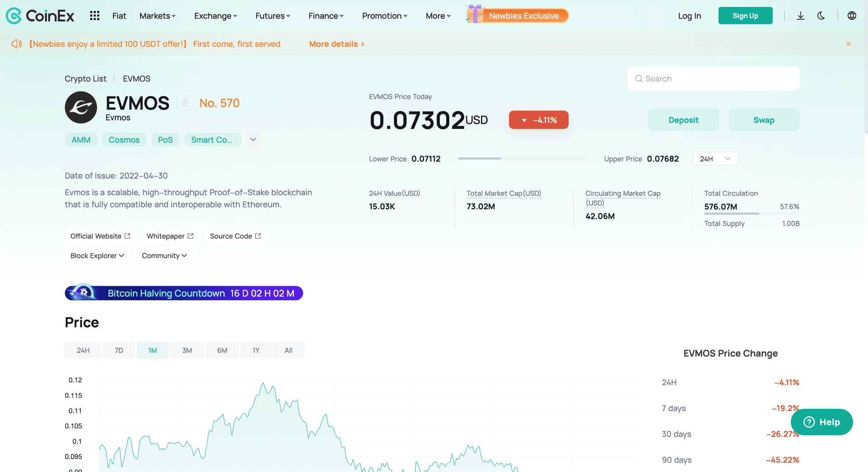Select the 1M chart range tab
Screen dimensions: 868x472
pos(153,350)
